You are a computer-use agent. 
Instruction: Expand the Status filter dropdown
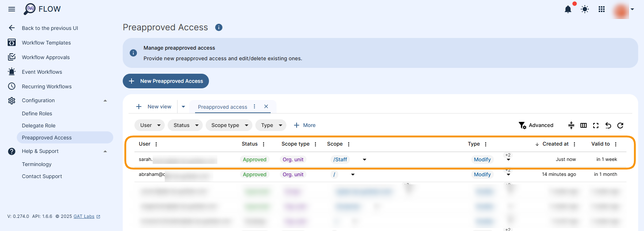pyautogui.click(x=185, y=125)
